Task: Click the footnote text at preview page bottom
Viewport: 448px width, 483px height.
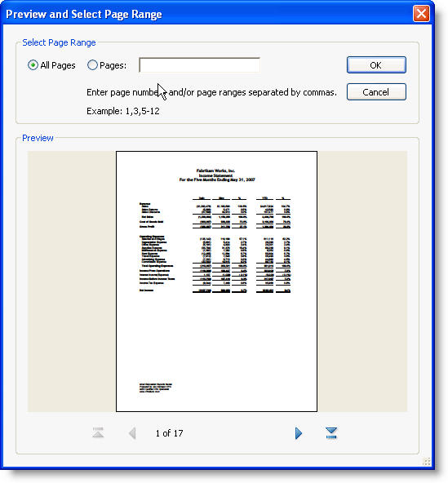Action: tap(156, 388)
